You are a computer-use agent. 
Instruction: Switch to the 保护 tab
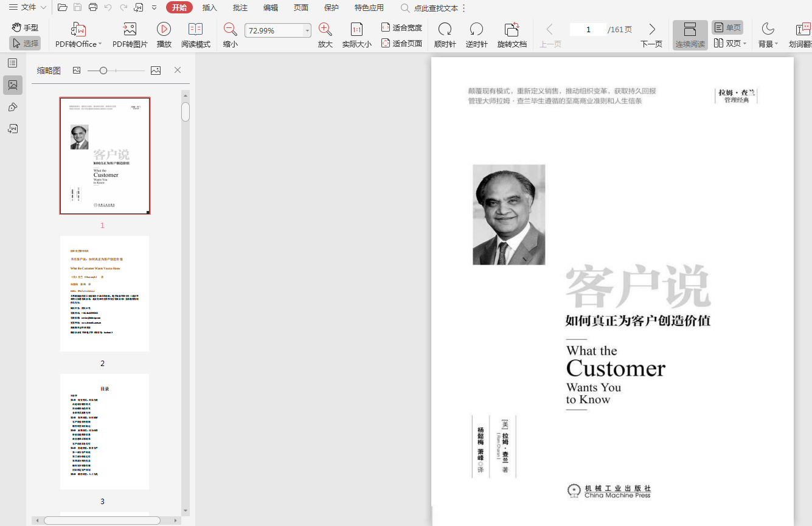tap(331, 8)
